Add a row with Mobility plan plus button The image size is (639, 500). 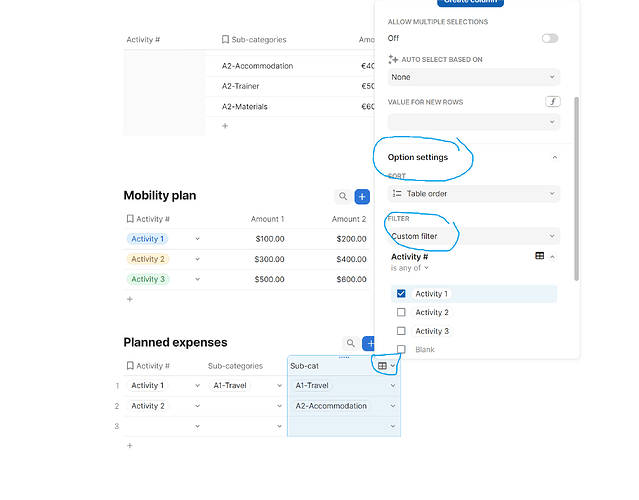[x=362, y=198]
